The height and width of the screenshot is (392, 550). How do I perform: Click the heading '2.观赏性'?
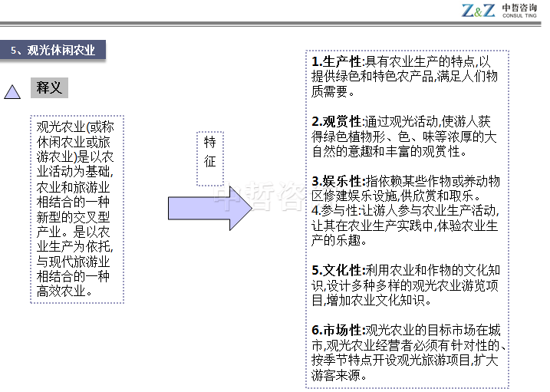point(337,122)
